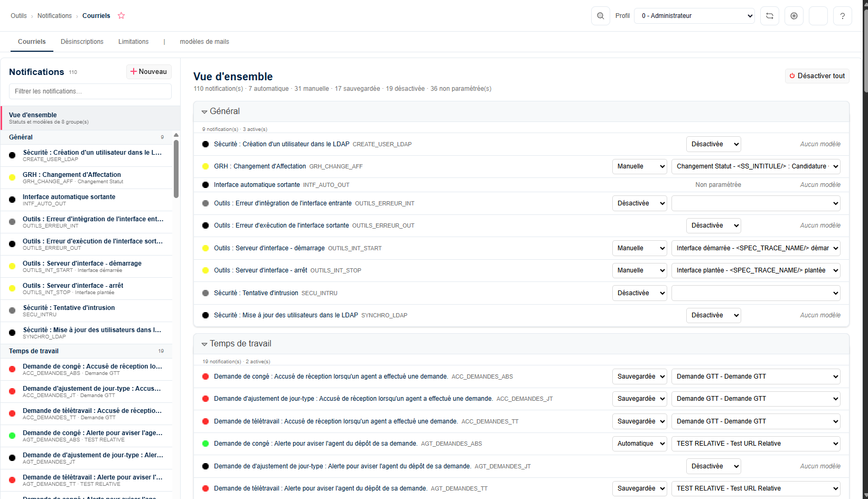The image size is (868, 499).
Task: Click the plus icon on Nouveau button
Action: point(134,72)
